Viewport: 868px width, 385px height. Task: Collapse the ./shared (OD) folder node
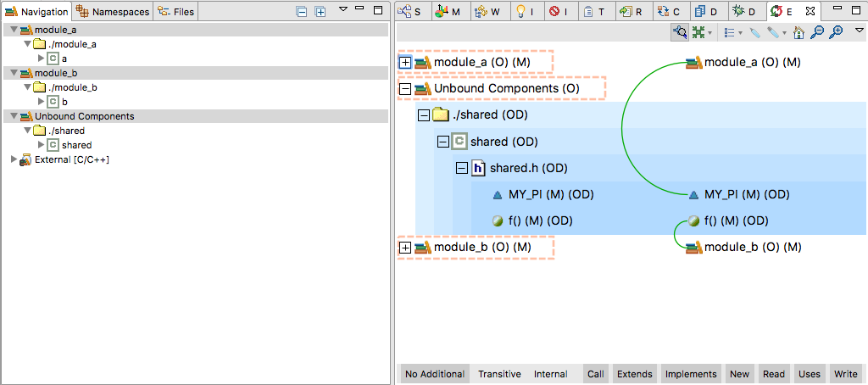[424, 115]
